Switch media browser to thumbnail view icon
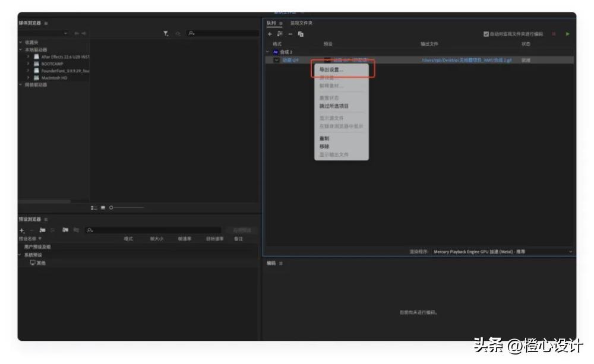594x364 pixels. coord(103,207)
